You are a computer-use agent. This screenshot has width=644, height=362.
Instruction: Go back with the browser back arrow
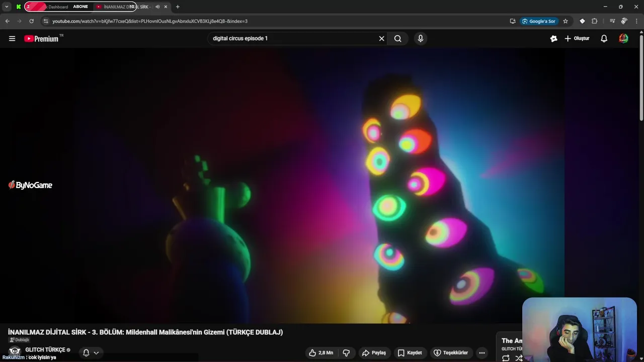7,21
